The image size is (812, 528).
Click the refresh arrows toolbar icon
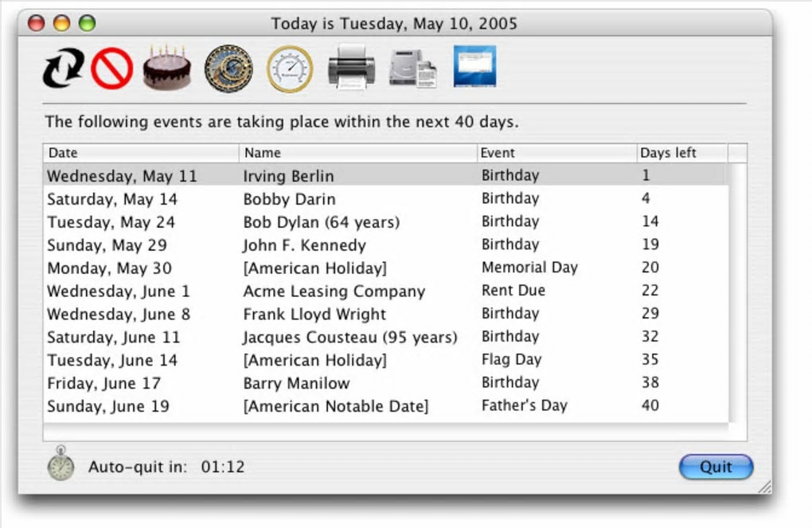click(x=63, y=68)
